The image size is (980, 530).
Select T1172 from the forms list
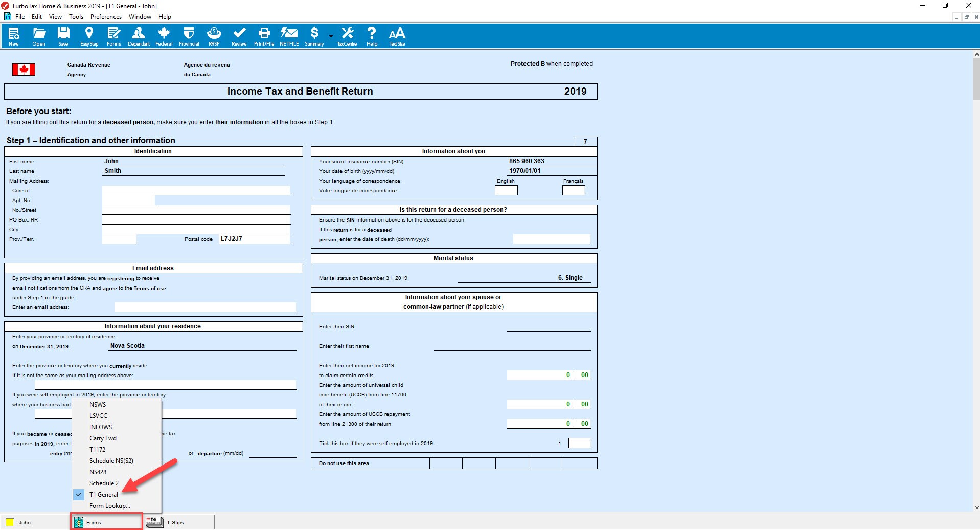point(117,450)
